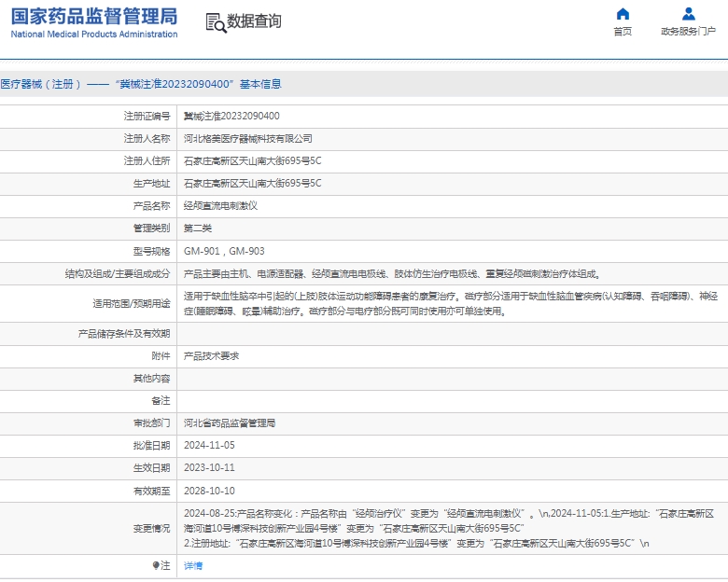Select the 备注 label
Image resolution: width=728 pixels, height=582 pixels.
click(161, 400)
